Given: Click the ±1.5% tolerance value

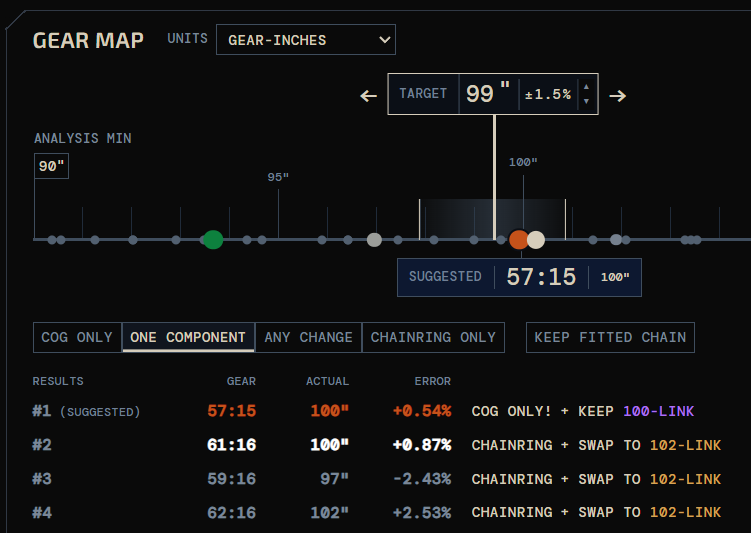Looking at the screenshot, I should [x=548, y=94].
